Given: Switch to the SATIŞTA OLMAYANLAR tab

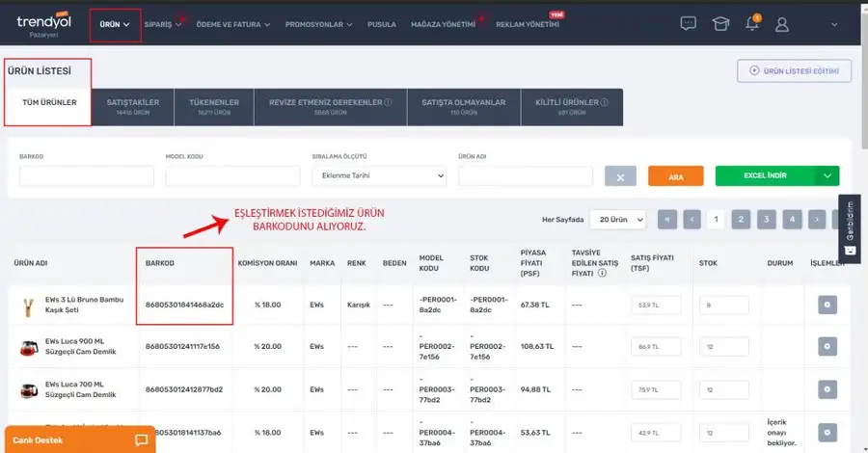Looking at the screenshot, I should click(463, 107).
